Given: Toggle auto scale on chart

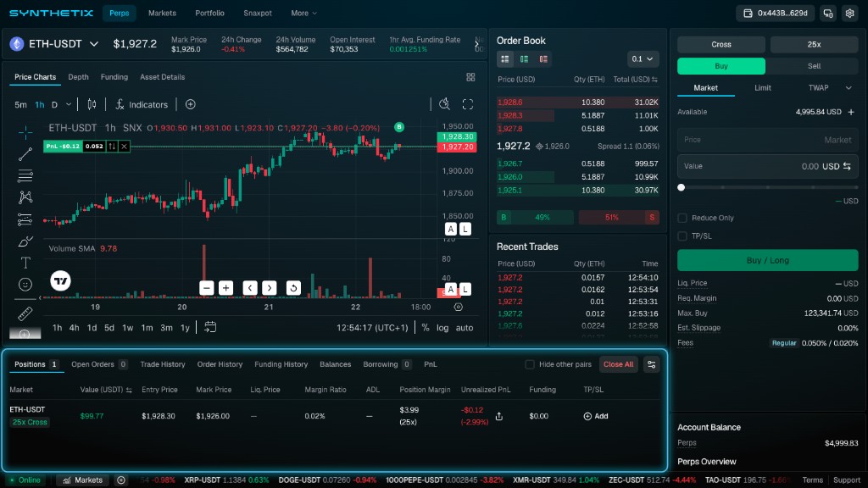Looking at the screenshot, I should tap(465, 328).
